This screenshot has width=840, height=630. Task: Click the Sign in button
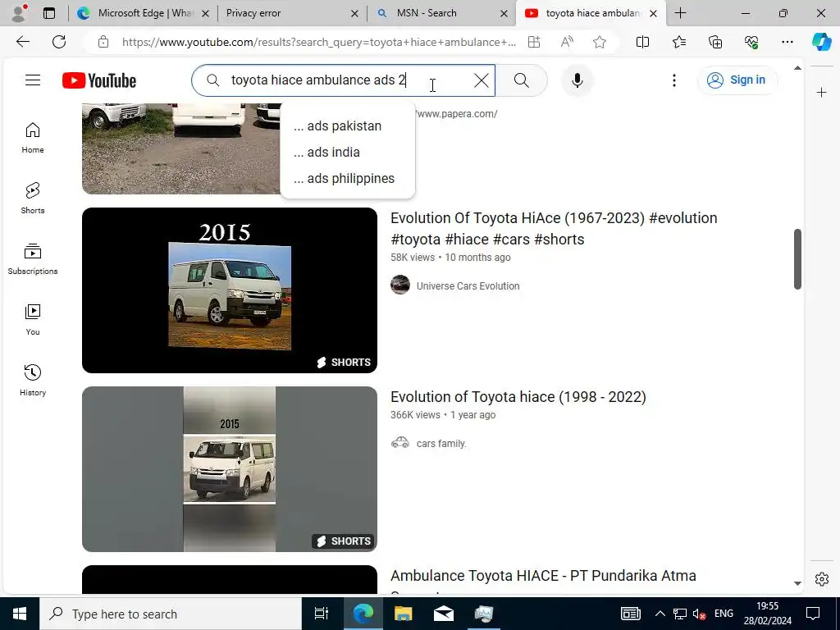coord(737,80)
